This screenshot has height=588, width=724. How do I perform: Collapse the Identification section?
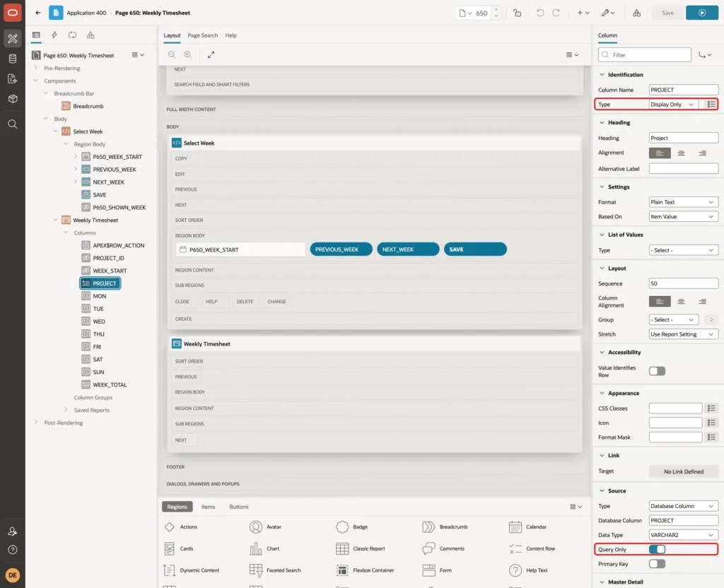(x=602, y=75)
